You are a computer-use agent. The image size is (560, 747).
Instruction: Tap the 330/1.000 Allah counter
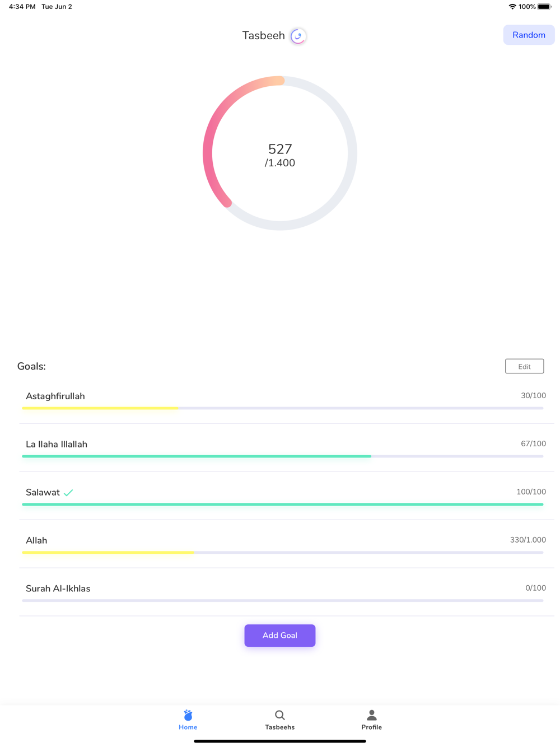pyautogui.click(x=528, y=540)
